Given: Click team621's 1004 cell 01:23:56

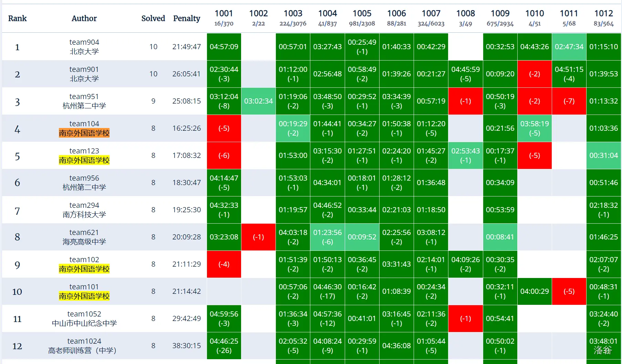Looking at the screenshot, I should 328,237.
